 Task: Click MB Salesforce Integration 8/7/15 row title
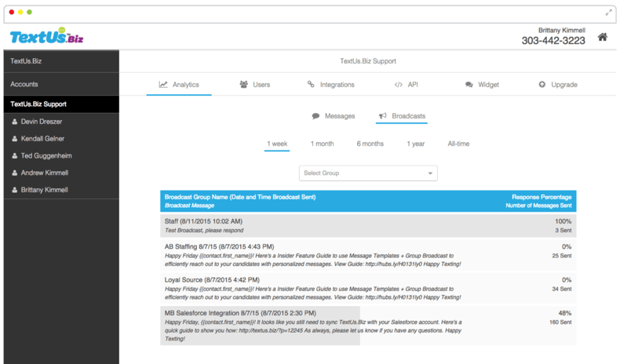point(240,313)
